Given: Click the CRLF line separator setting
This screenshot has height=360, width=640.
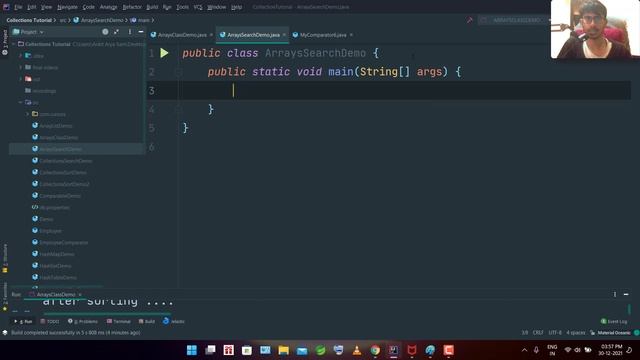Looking at the screenshot, I should pos(538,333).
